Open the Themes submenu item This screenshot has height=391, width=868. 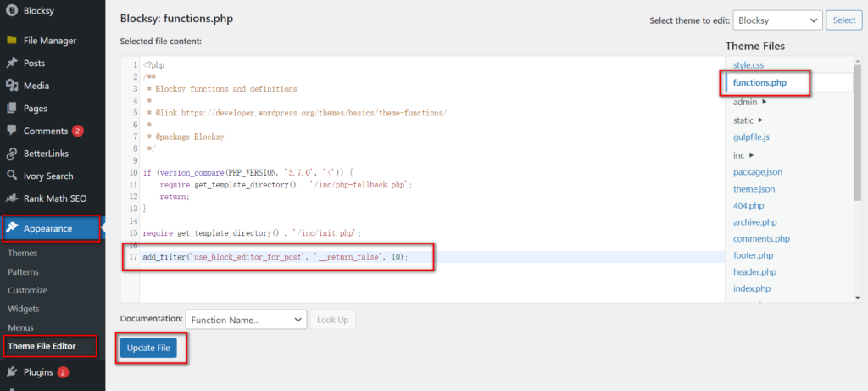23,253
